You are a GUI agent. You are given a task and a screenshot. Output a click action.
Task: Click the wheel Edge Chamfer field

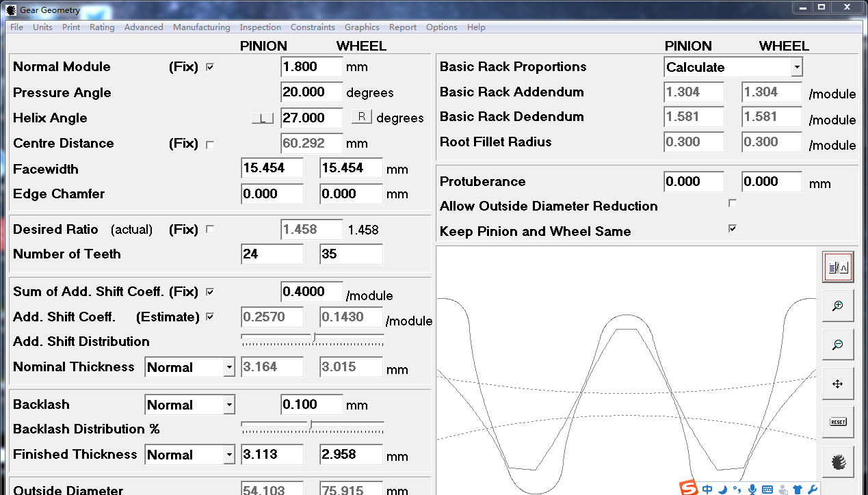pyautogui.click(x=351, y=193)
